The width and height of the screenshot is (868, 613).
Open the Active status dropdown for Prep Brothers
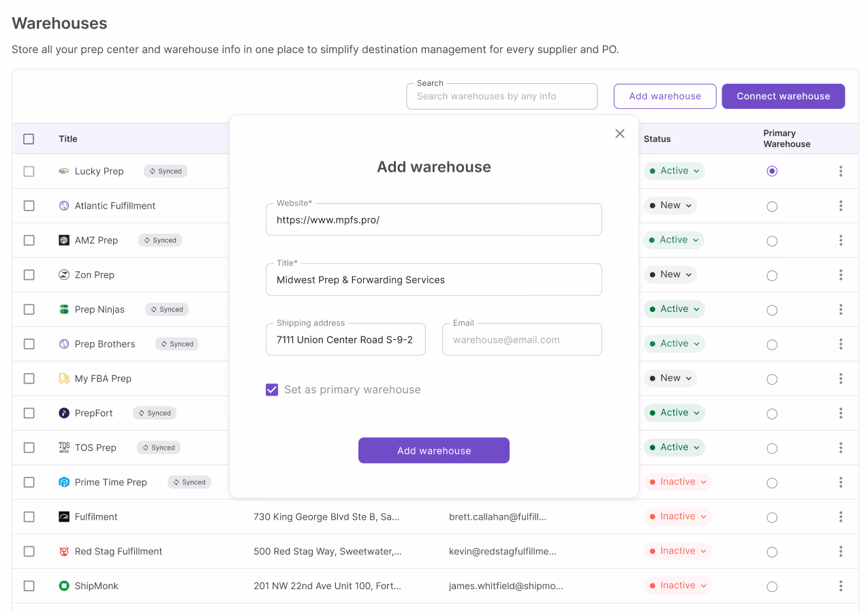674,343
